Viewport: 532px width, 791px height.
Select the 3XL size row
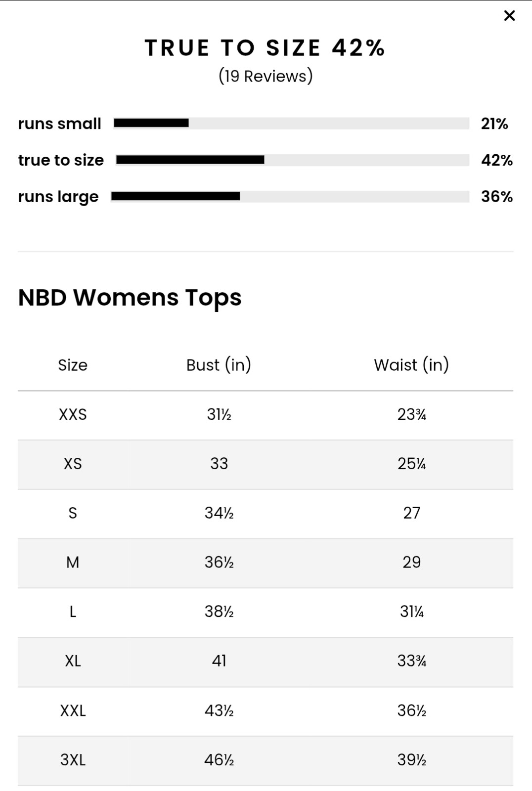[x=266, y=761]
